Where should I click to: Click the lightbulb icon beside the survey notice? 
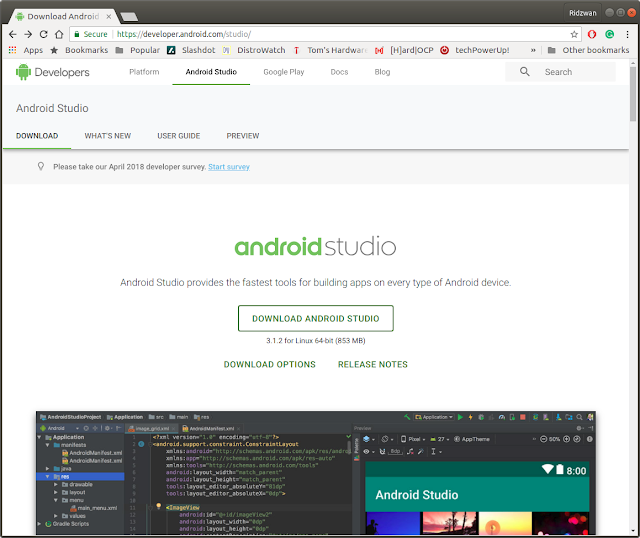point(41,167)
